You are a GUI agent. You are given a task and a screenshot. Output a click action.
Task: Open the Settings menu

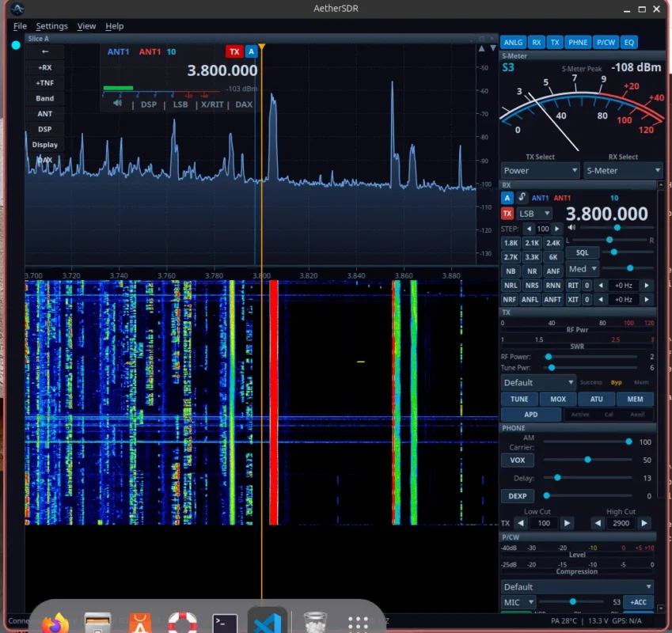coord(52,26)
